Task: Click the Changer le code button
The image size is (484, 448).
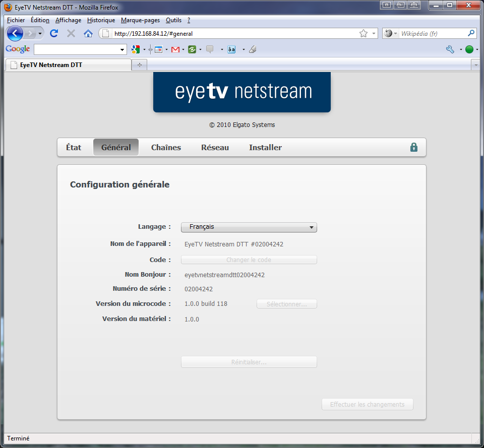Action: click(249, 260)
